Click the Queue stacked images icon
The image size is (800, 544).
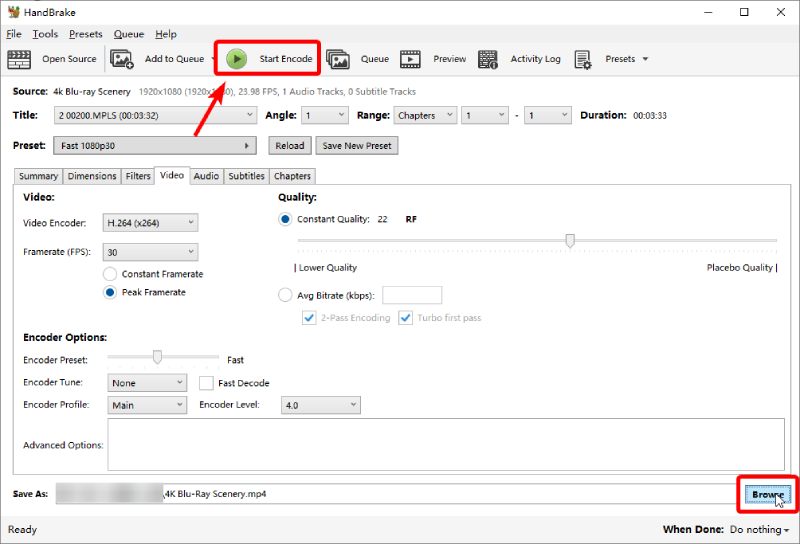[338, 59]
